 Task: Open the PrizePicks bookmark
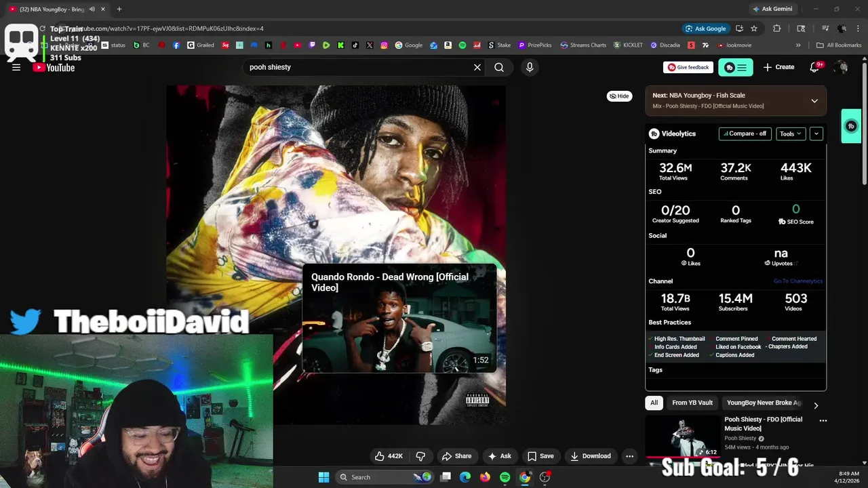click(x=535, y=45)
